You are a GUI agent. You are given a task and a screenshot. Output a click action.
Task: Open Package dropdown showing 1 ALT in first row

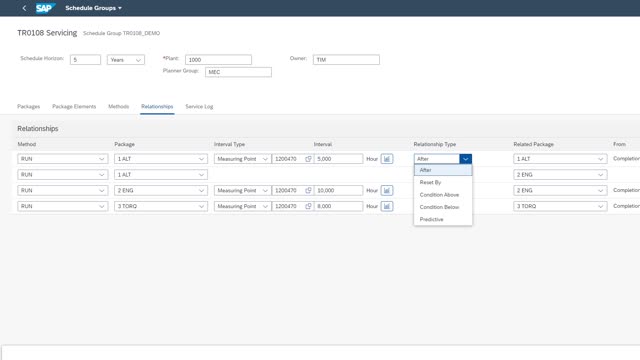click(161, 159)
